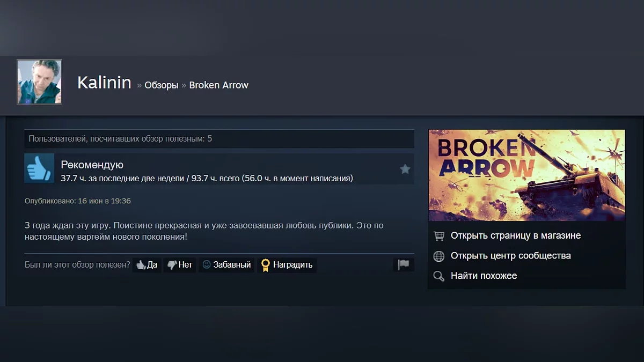Click the magnifier icon beside Найти похожее
This screenshot has height=362, width=644.
[439, 276]
